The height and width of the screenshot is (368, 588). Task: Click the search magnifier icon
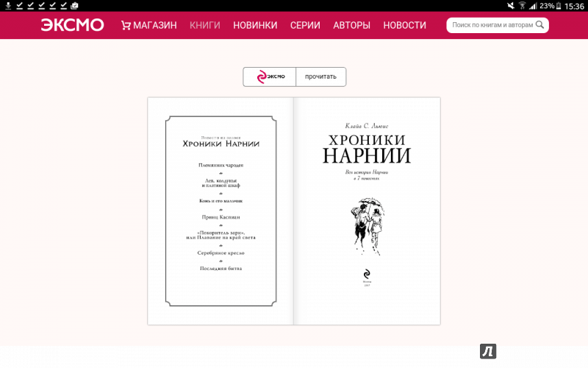pos(539,25)
